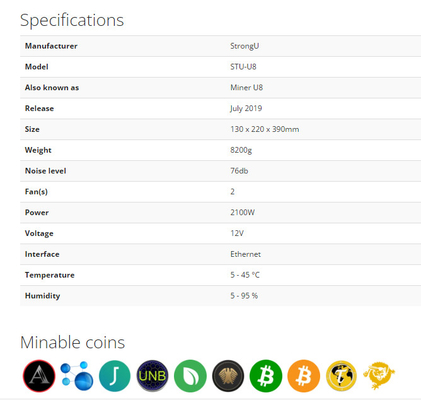The image size is (421, 400).
Task: Click the Acoin black-and-red A icon
Action: click(x=39, y=376)
